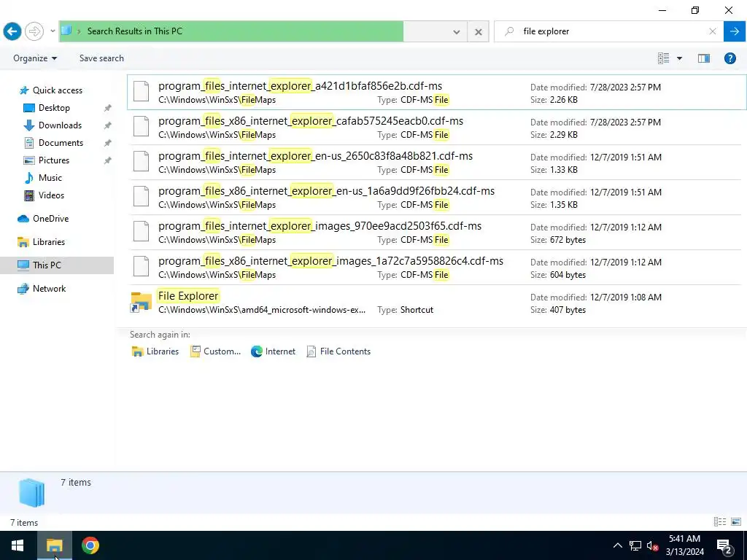This screenshot has width=747, height=560.
Task: Click the blue search go arrow
Action: coord(735,31)
